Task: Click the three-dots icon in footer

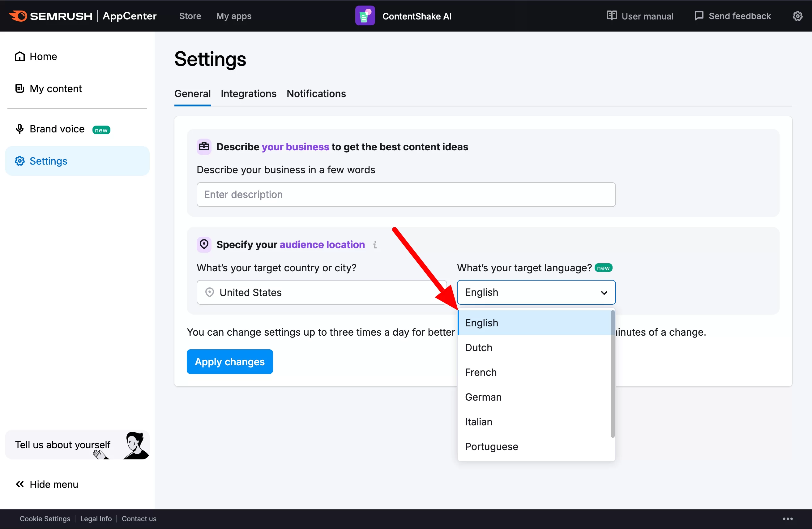Action: pyautogui.click(x=788, y=518)
